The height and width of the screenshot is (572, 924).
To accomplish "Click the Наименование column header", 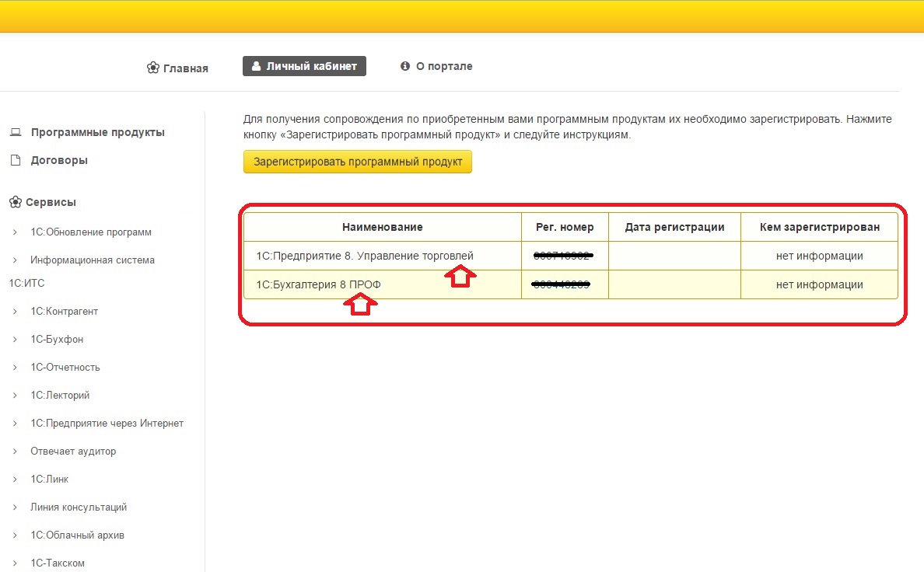I will (382, 227).
